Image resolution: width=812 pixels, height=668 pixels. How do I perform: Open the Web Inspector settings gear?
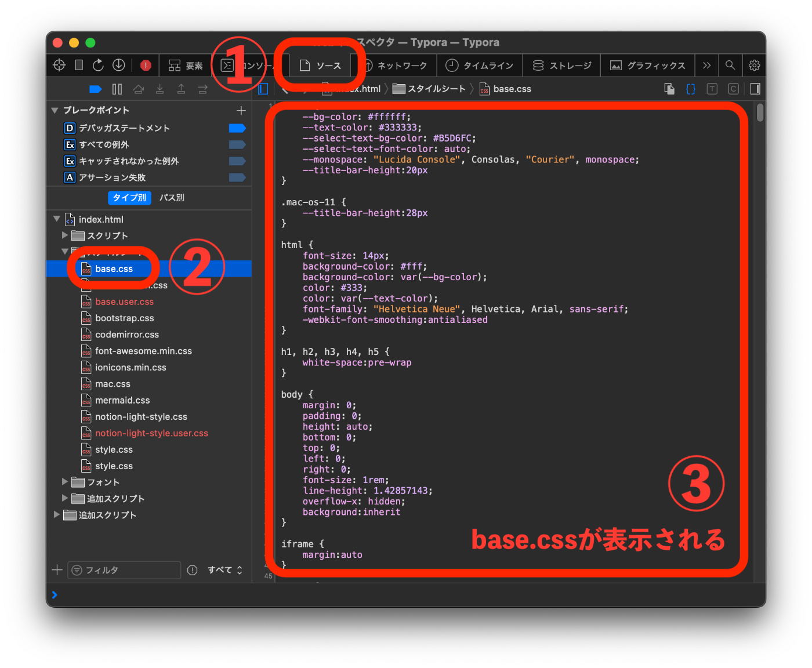[x=754, y=65]
